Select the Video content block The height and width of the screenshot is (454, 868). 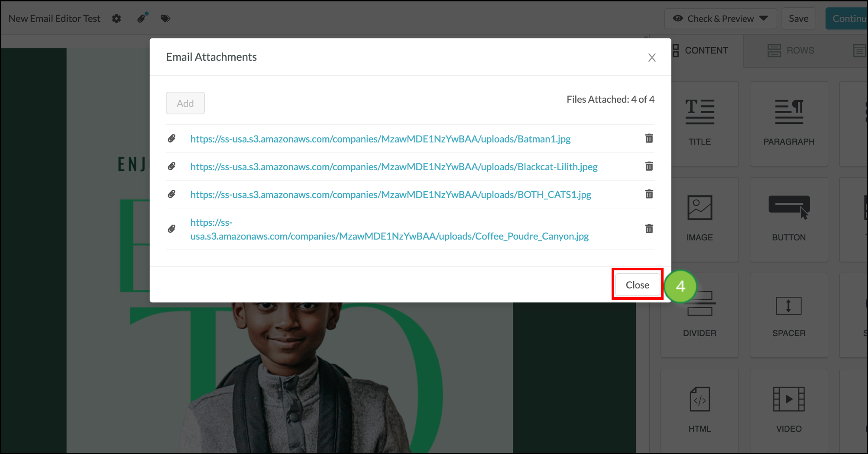click(x=789, y=411)
